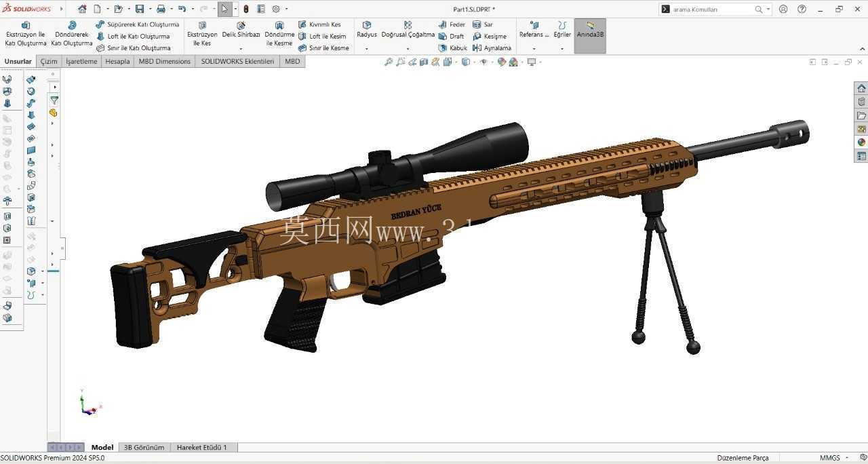Viewport: 868px width, 464px height.
Task: Apply the Radyus fillet tool
Action: click(x=367, y=30)
